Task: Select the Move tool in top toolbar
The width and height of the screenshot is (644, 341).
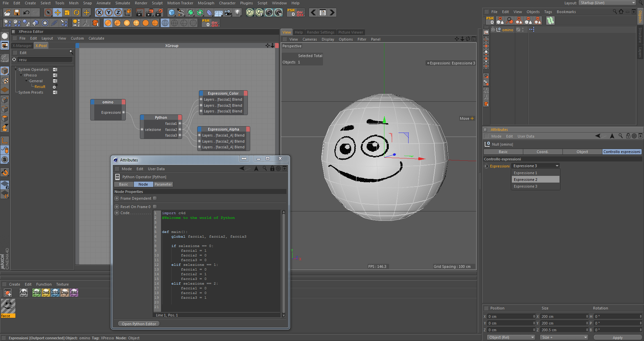Action: (x=58, y=13)
